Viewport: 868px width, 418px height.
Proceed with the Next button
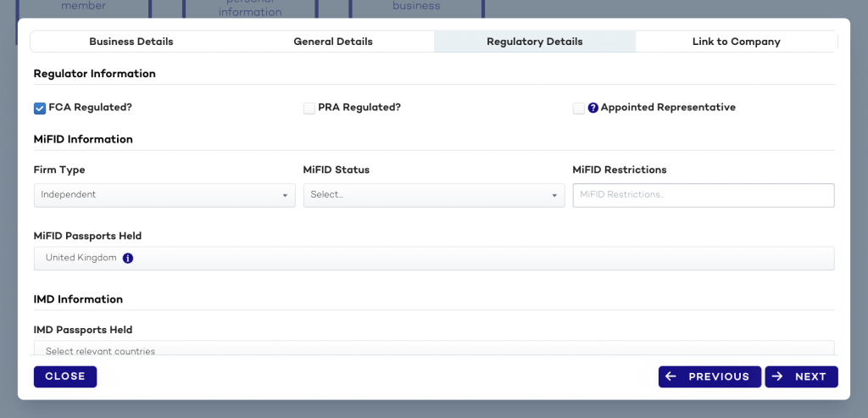click(802, 376)
